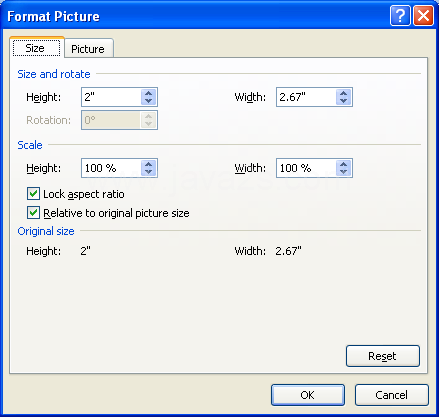Switch to the Size tab
The width and height of the screenshot is (439, 417).
pos(36,48)
